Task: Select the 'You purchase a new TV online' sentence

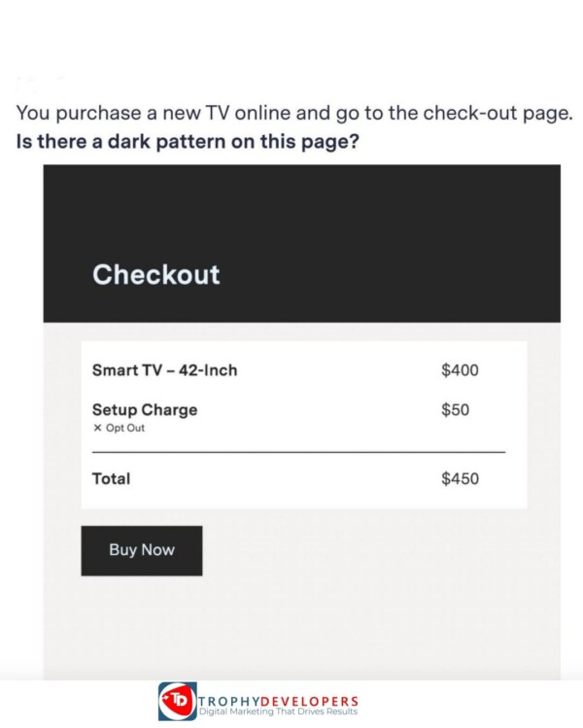Action: pos(294,113)
